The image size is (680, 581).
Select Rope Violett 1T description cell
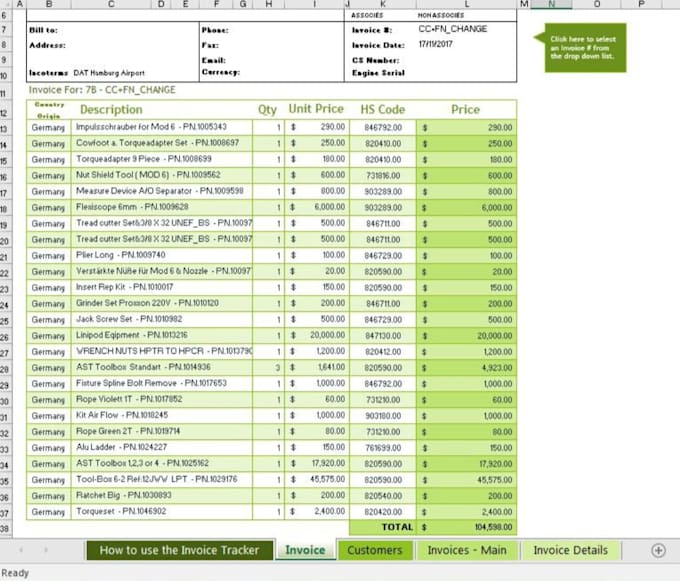coord(161,400)
